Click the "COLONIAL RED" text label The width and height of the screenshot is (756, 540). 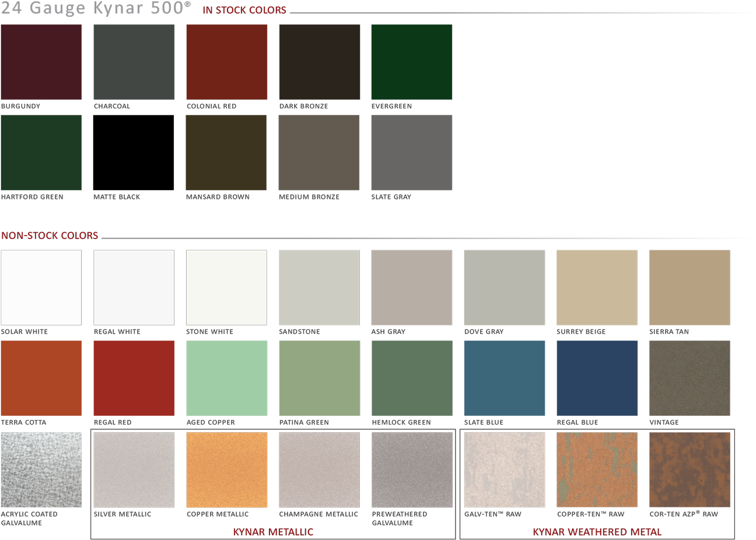coord(212,106)
